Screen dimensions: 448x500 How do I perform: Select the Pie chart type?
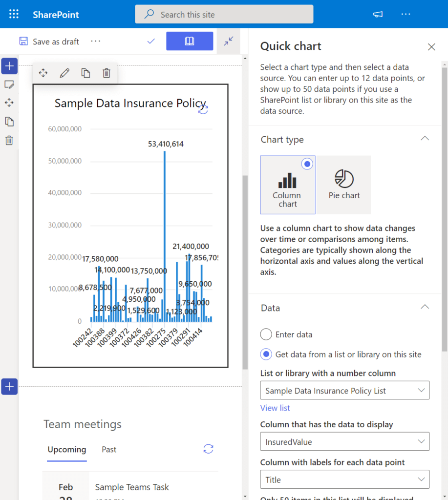coord(343,185)
